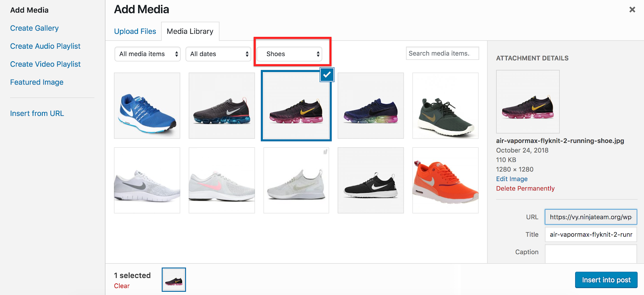Choose Featured Image in sidebar
The image size is (644, 295).
tap(37, 82)
